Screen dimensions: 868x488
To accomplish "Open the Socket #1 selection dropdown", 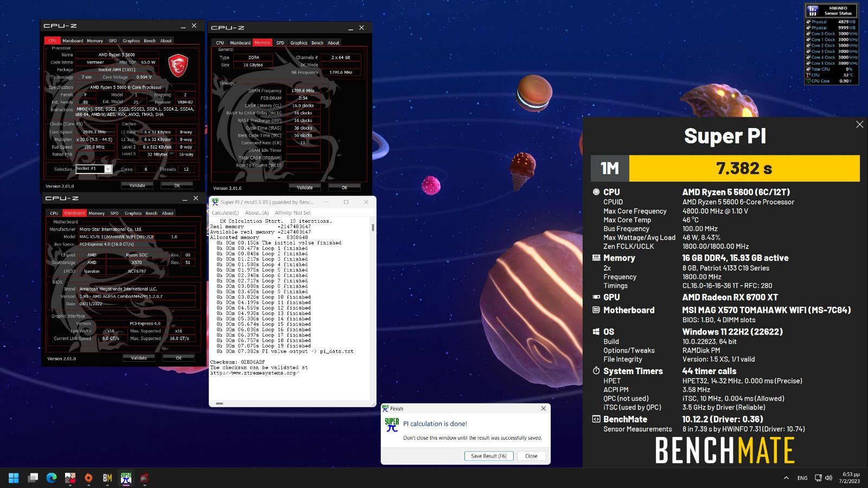I will (x=108, y=169).
